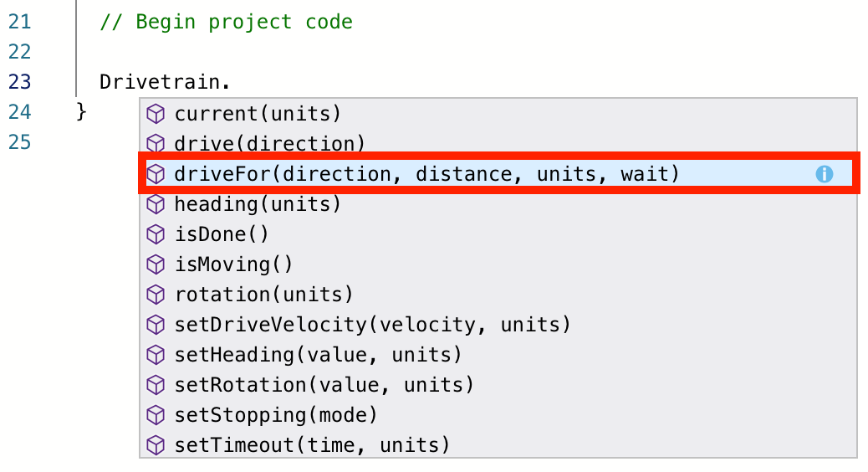Click the cube icon beside current(units)
The width and height of the screenshot is (868, 472).
155,114
